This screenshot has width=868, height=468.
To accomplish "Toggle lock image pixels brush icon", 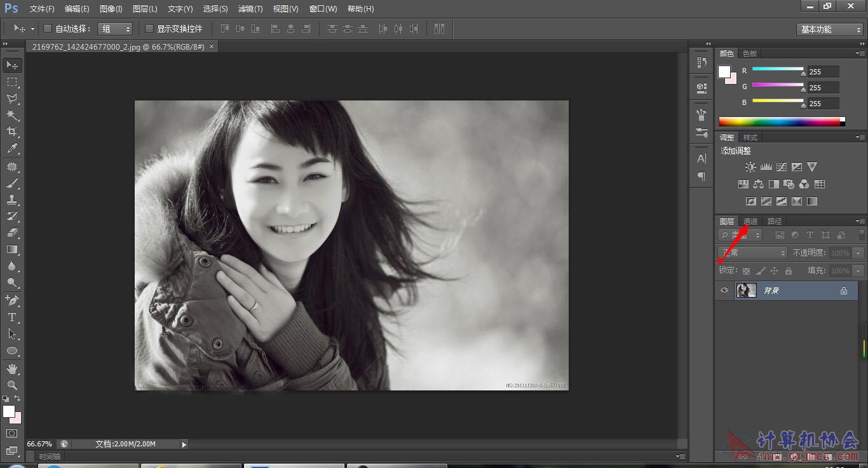I will 760,271.
